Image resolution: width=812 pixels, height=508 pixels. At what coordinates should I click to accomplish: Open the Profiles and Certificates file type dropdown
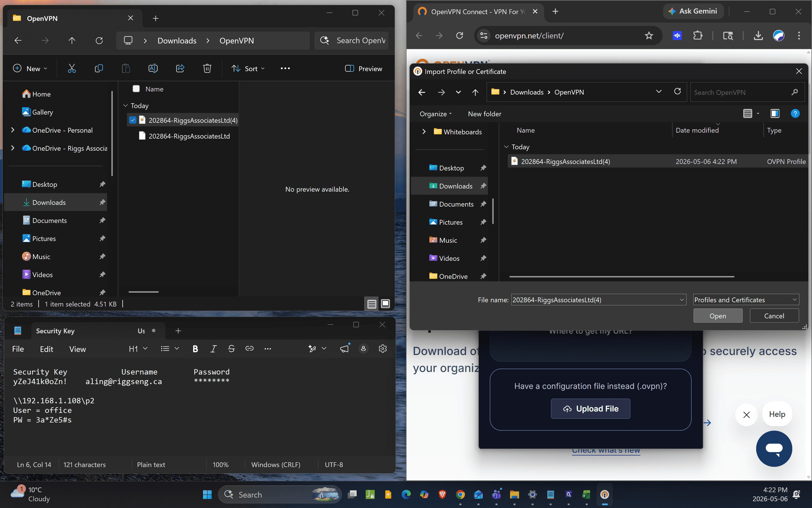[746, 299]
